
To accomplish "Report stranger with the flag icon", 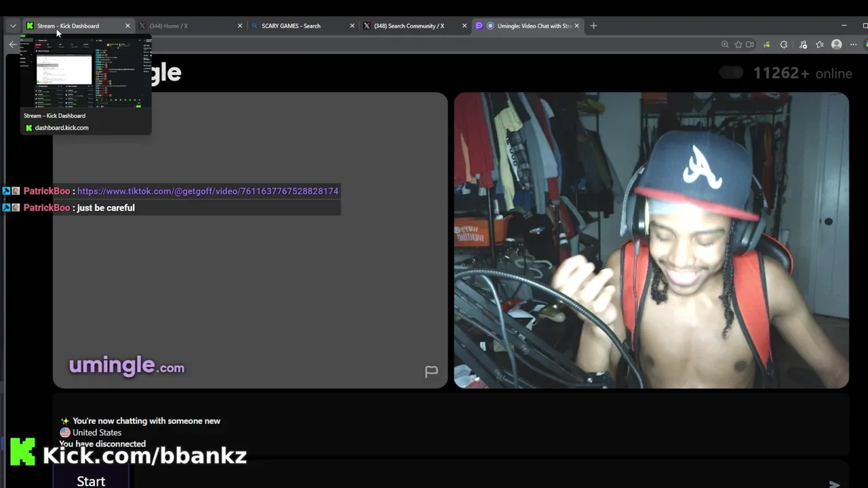I will tap(431, 371).
